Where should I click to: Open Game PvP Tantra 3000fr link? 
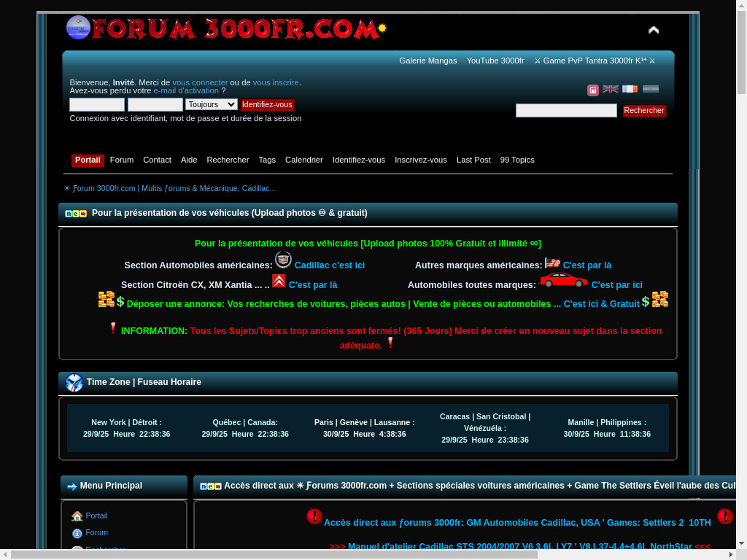pos(595,61)
